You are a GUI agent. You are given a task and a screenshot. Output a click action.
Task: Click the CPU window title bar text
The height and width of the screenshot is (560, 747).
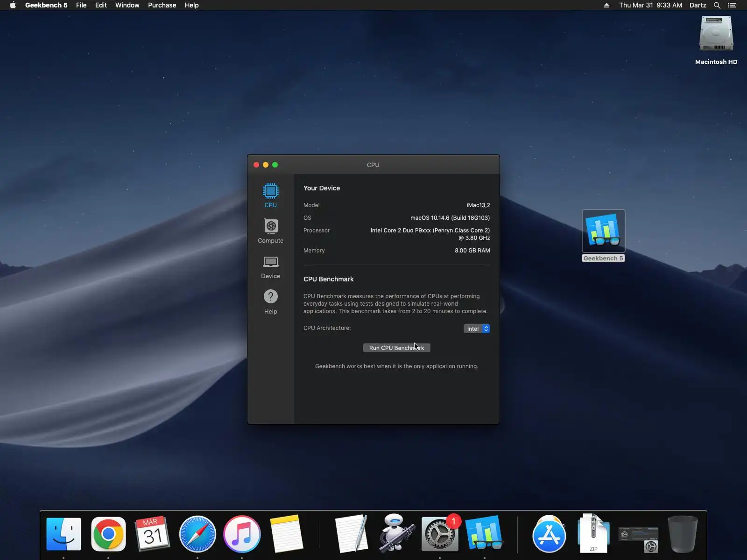pyautogui.click(x=373, y=165)
